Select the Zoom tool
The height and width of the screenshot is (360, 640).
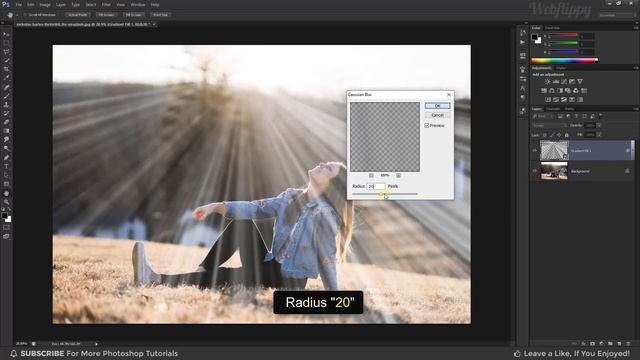[6, 202]
